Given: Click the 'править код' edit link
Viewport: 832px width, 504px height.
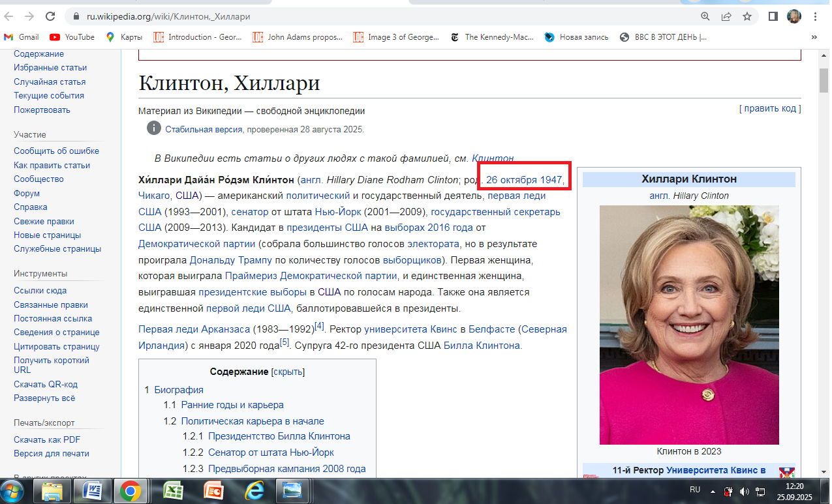Looking at the screenshot, I should tap(770, 108).
